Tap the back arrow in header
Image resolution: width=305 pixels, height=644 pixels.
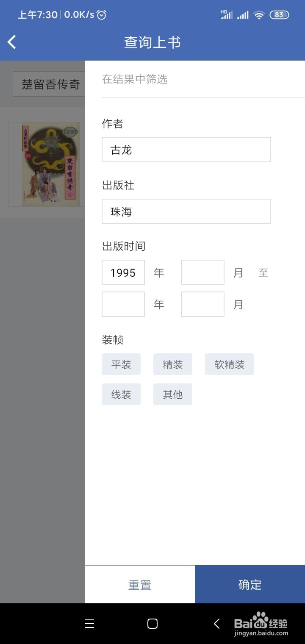12,42
